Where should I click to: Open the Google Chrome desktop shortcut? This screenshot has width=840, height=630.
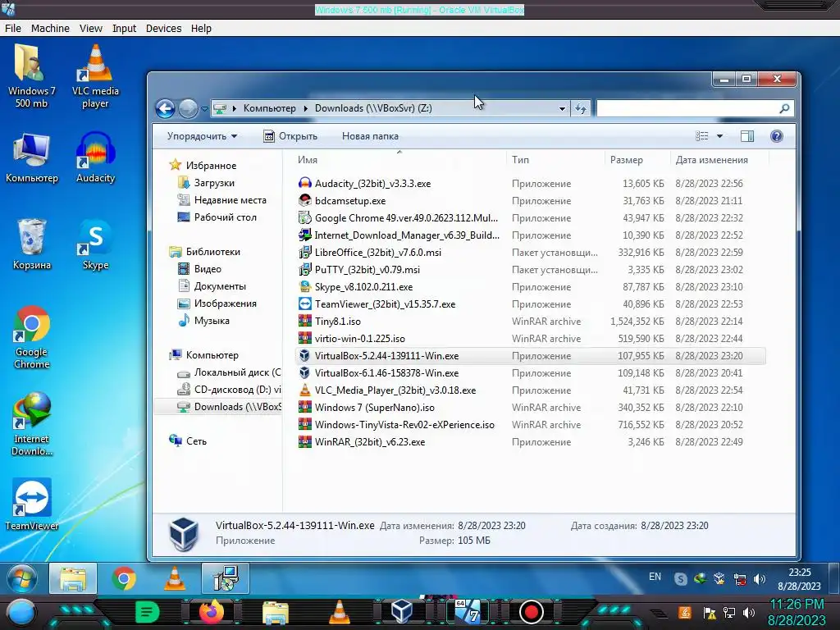click(32, 337)
